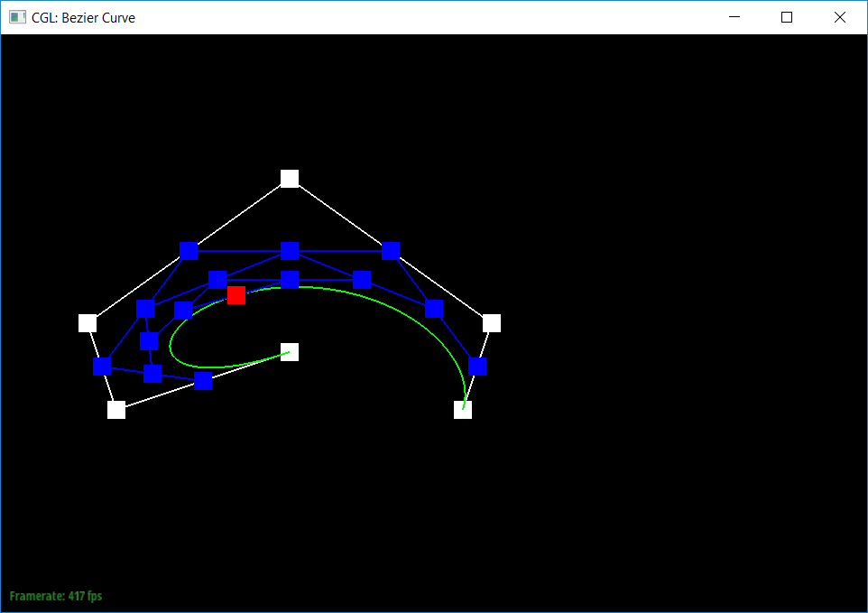Click the rightmost blue intermediate point
The height and width of the screenshot is (613, 868).
(477, 367)
